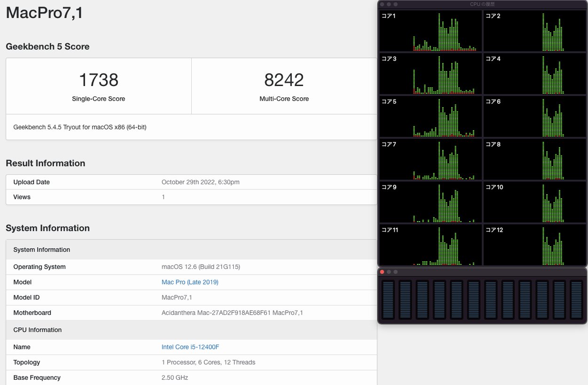Click the Views row label
The height and width of the screenshot is (385, 588).
click(22, 197)
